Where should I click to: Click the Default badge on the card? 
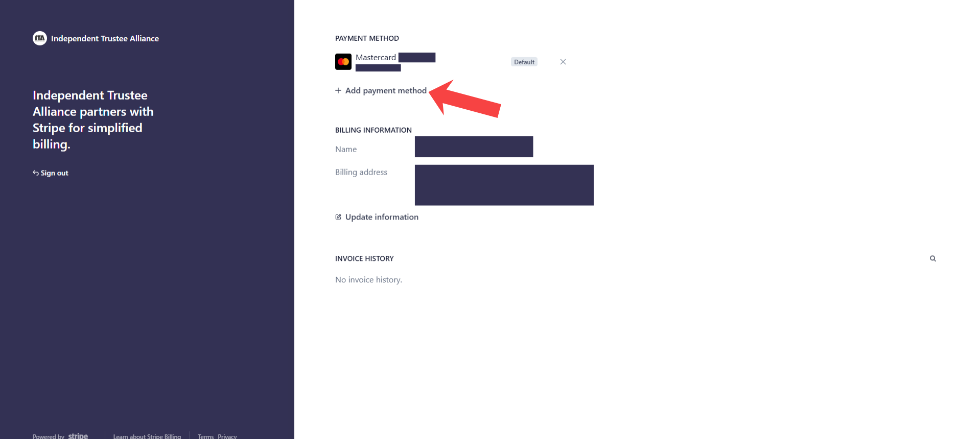click(x=524, y=62)
